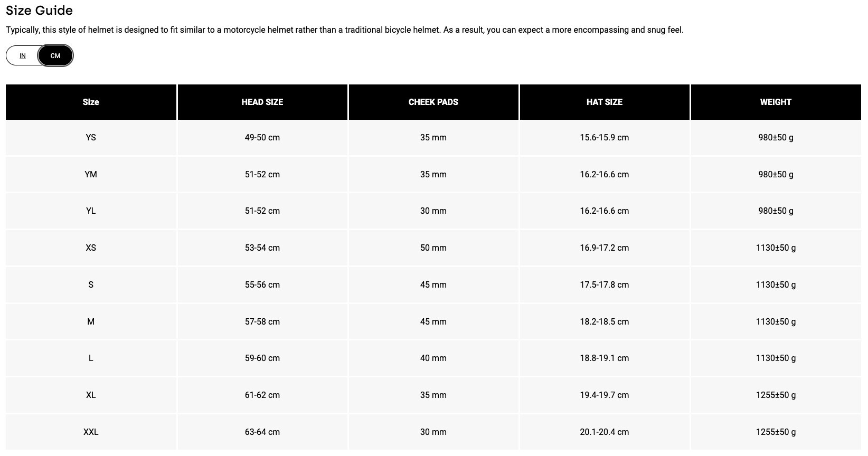Click the XL row weight value
The height and width of the screenshot is (456, 868).
[x=776, y=395]
